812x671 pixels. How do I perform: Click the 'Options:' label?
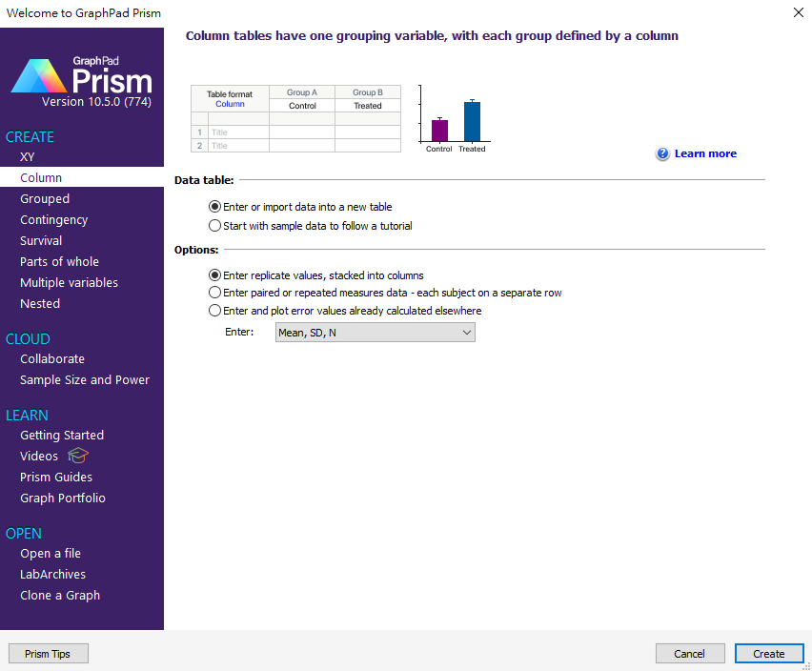point(196,250)
